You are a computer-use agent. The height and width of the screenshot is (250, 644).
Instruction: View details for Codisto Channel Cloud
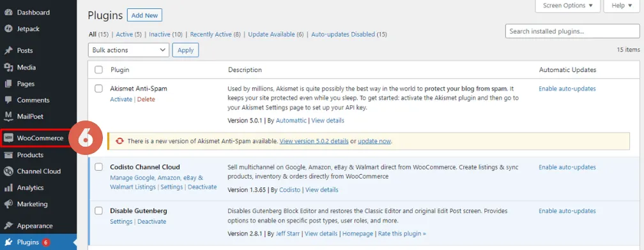tap(322, 190)
